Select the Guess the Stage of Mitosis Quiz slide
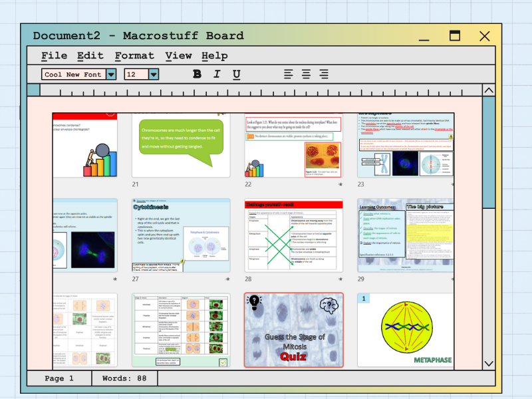The height and width of the screenshot is (399, 532). [293, 330]
